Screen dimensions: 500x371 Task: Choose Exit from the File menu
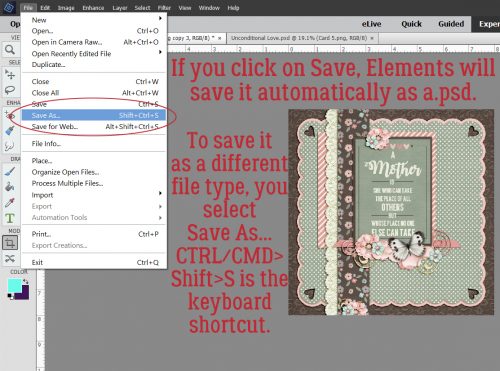click(x=94, y=262)
